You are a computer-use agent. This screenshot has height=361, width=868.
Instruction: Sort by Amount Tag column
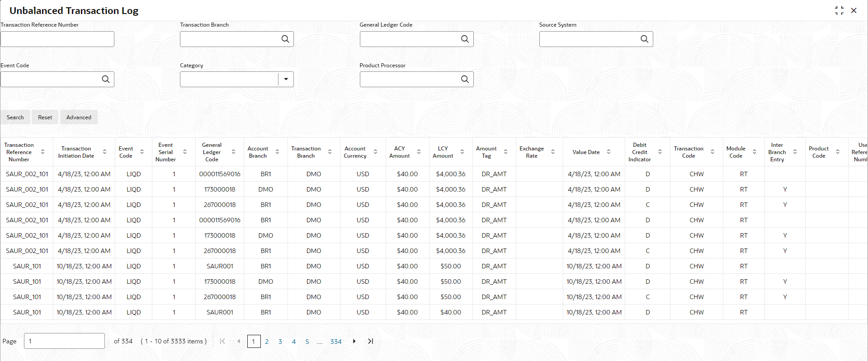[x=506, y=152]
